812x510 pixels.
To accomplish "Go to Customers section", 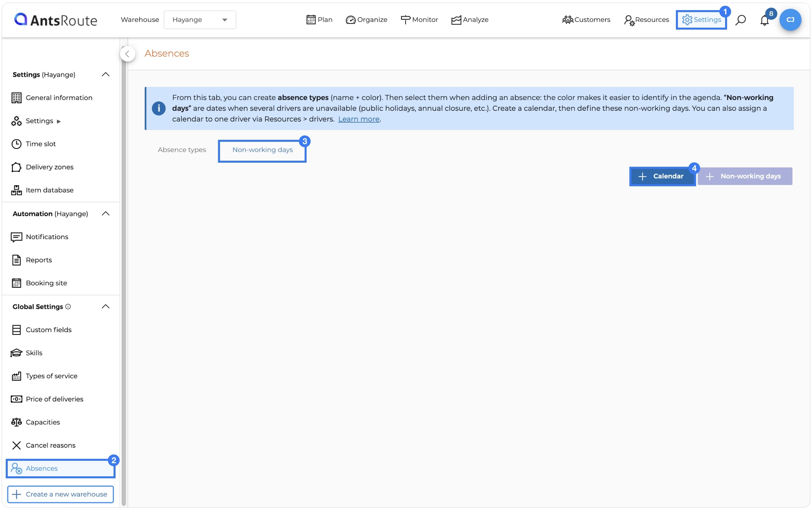I will pyautogui.click(x=586, y=20).
